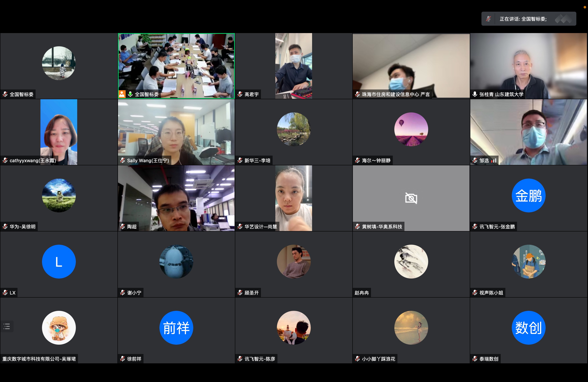Viewport: 588px width, 382px height.
Task: Click muted mic icon of 顾圣开
Action: pos(240,293)
